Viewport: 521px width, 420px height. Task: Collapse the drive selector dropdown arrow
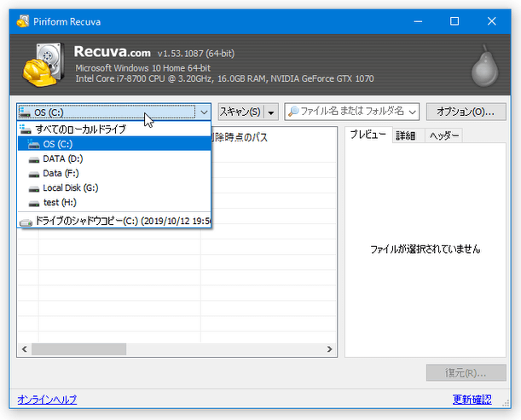point(204,112)
